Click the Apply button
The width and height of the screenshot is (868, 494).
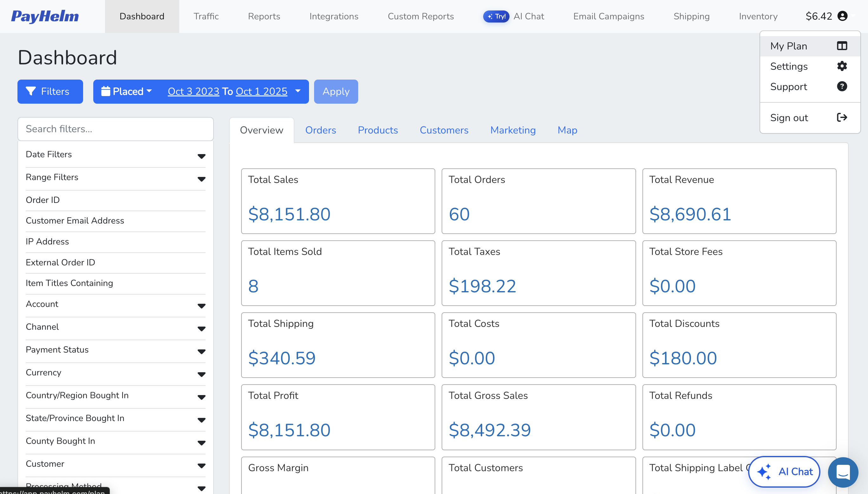tap(336, 91)
